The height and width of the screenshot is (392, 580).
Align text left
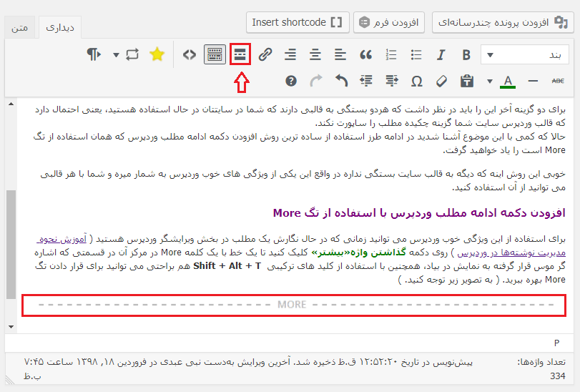point(340,55)
